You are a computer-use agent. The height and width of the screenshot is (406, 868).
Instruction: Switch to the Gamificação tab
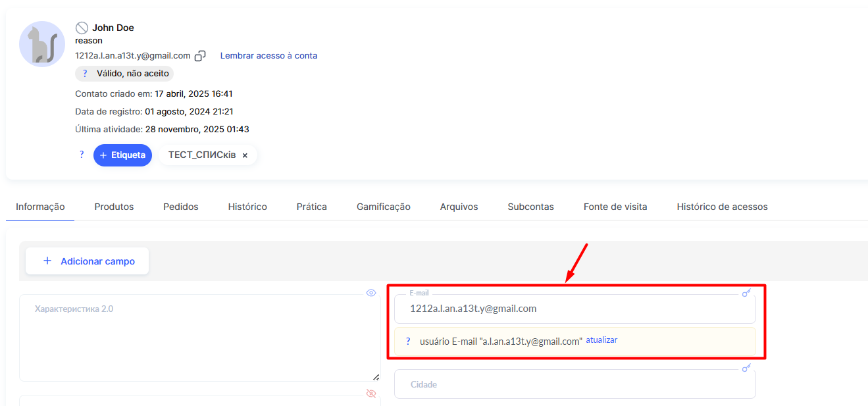[x=384, y=207]
